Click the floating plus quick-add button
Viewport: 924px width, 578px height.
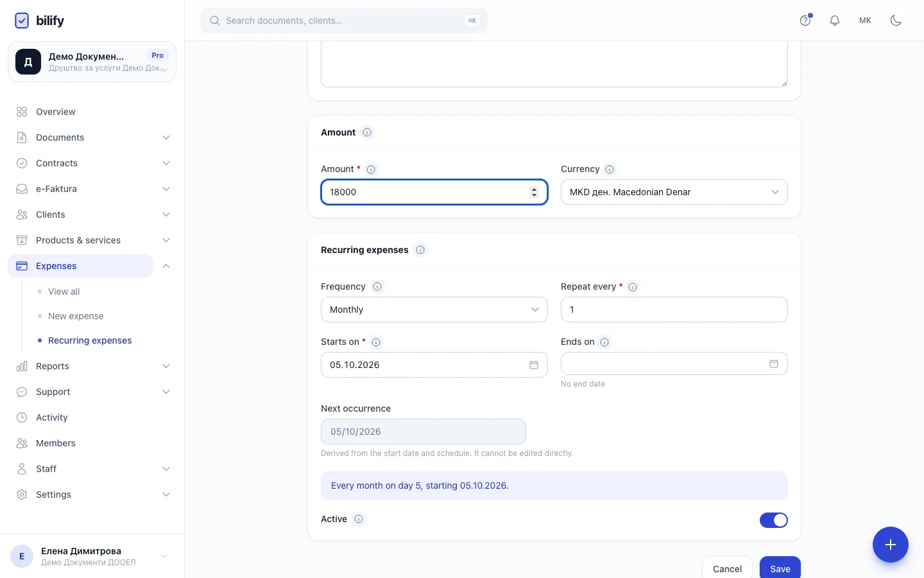click(891, 545)
